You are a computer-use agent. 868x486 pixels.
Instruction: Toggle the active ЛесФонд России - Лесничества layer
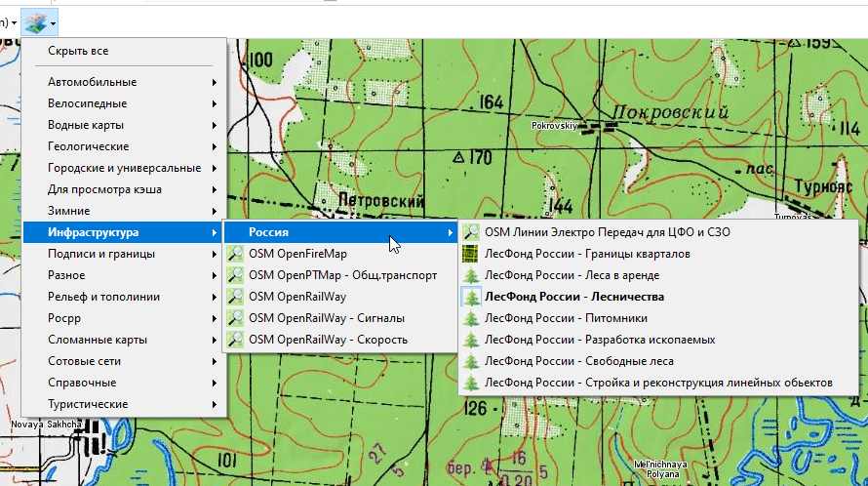coord(573,297)
